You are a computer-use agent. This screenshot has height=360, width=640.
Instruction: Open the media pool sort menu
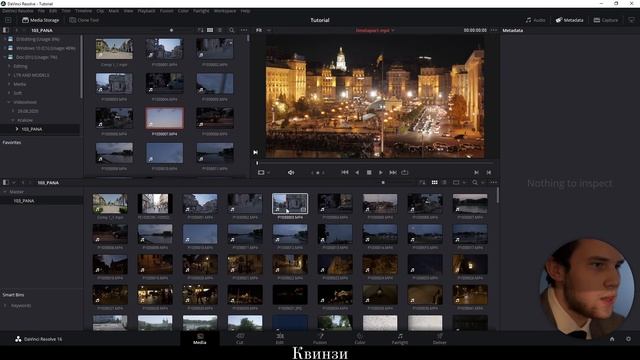(x=422, y=182)
